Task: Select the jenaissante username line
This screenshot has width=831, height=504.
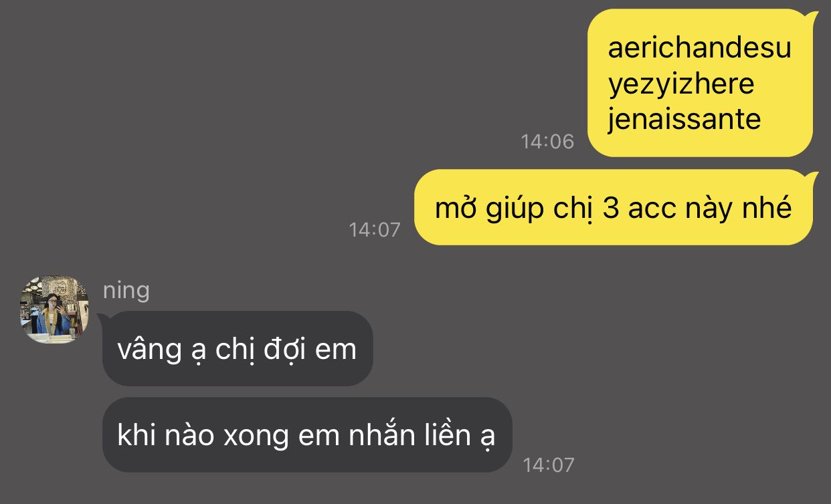Action: (x=684, y=119)
